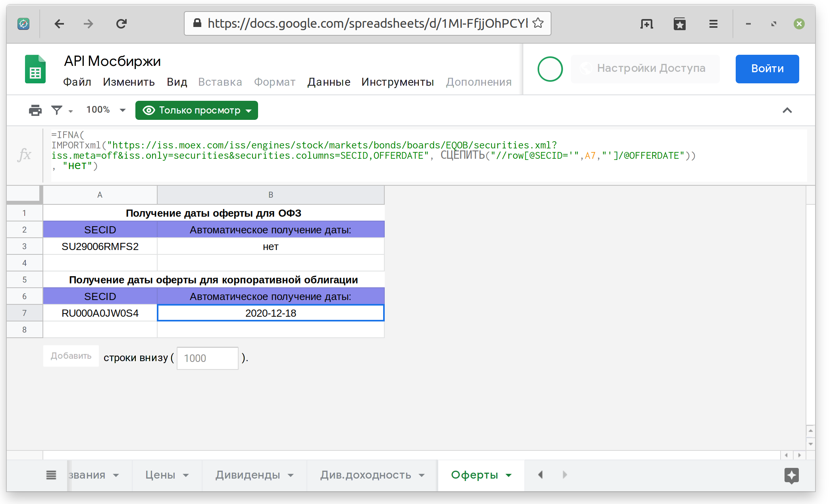Open Цены tab dropdown arrow

pyautogui.click(x=186, y=475)
